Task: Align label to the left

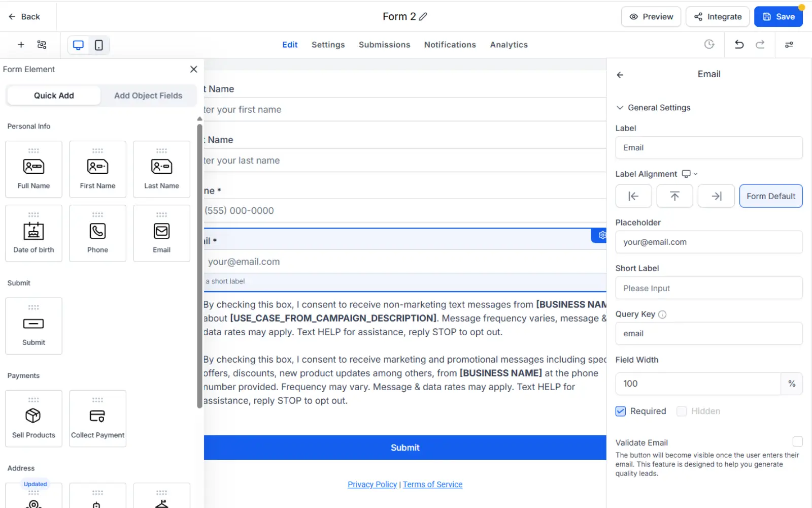Action: [x=633, y=196]
